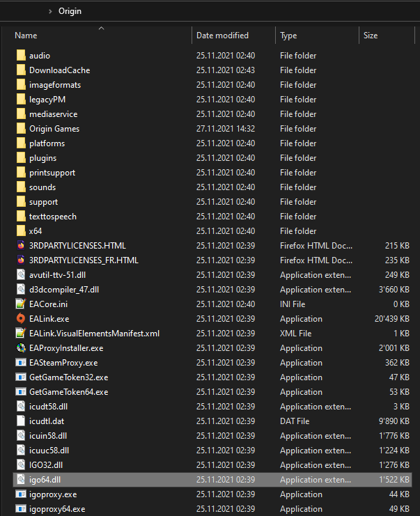
Task: Click the DAT File type cell
Action: [x=295, y=421]
